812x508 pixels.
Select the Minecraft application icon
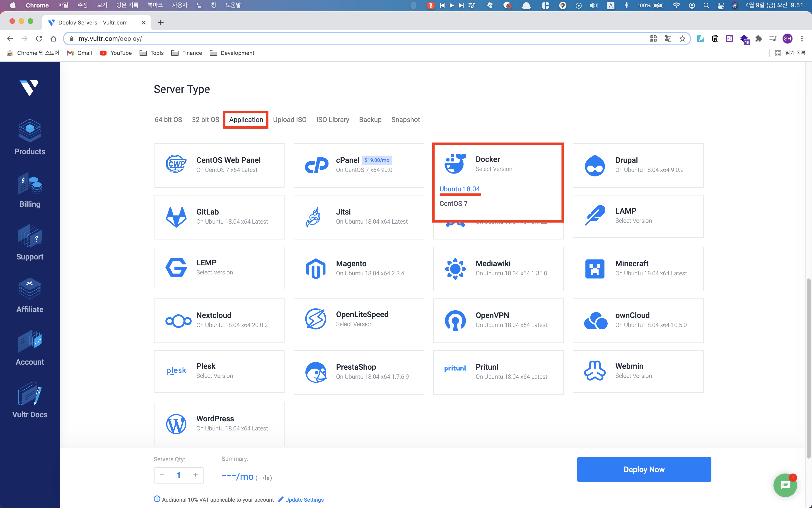(594, 269)
